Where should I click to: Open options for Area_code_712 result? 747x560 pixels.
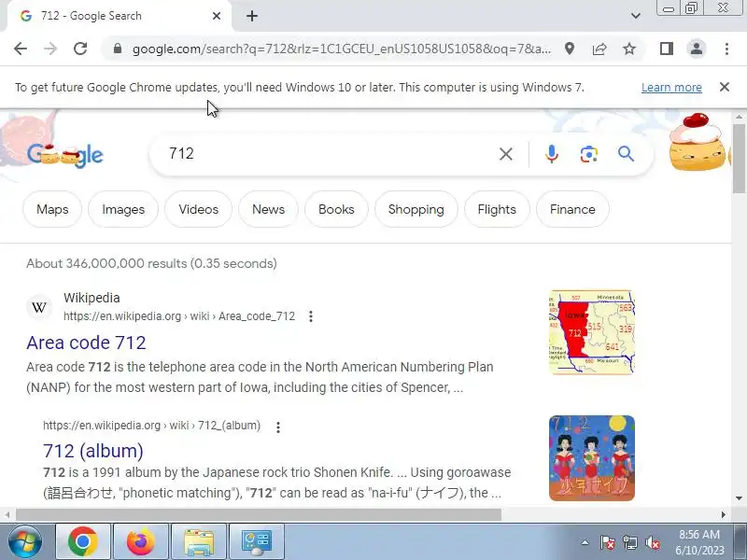tap(311, 316)
